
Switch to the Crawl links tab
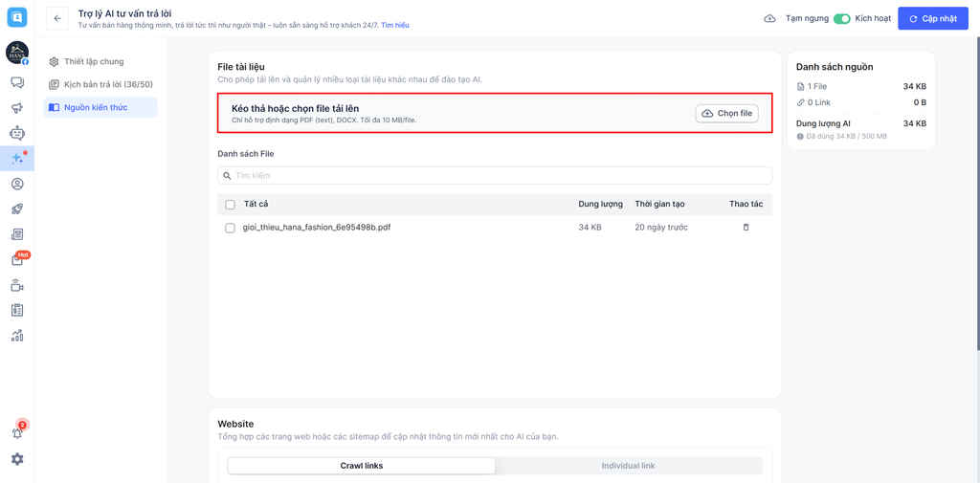tap(362, 466)
